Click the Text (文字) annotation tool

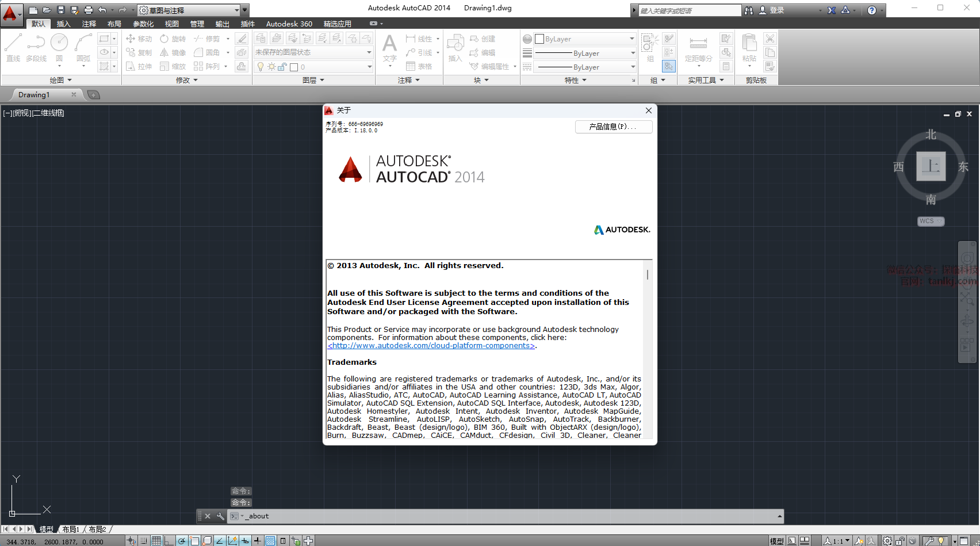click(389, 47)
